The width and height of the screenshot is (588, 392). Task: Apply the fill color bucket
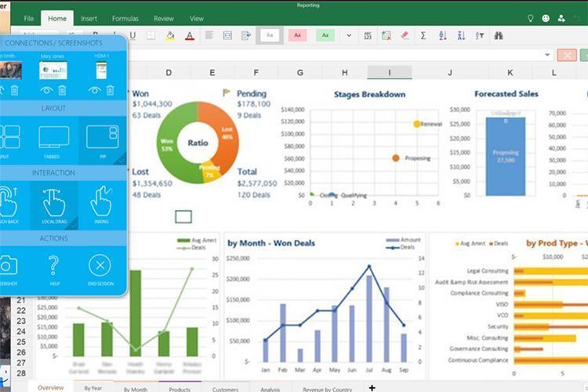pos(170,35)
